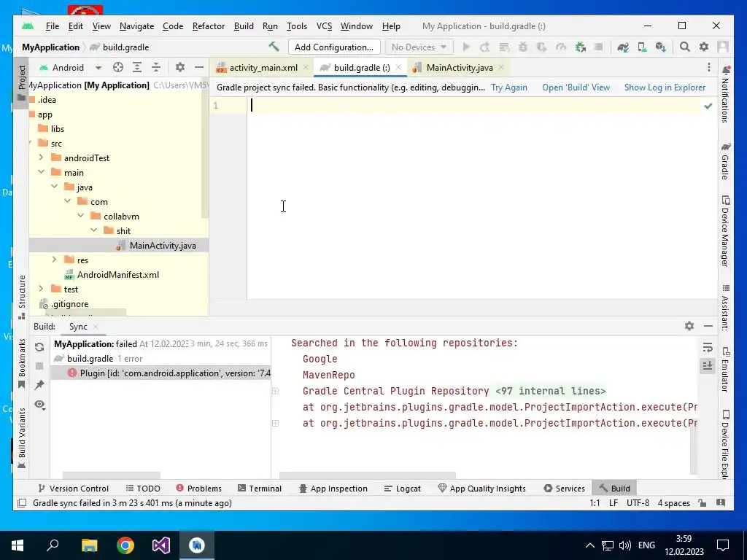Click Expand All icon in Project panel

coord(137,68)
